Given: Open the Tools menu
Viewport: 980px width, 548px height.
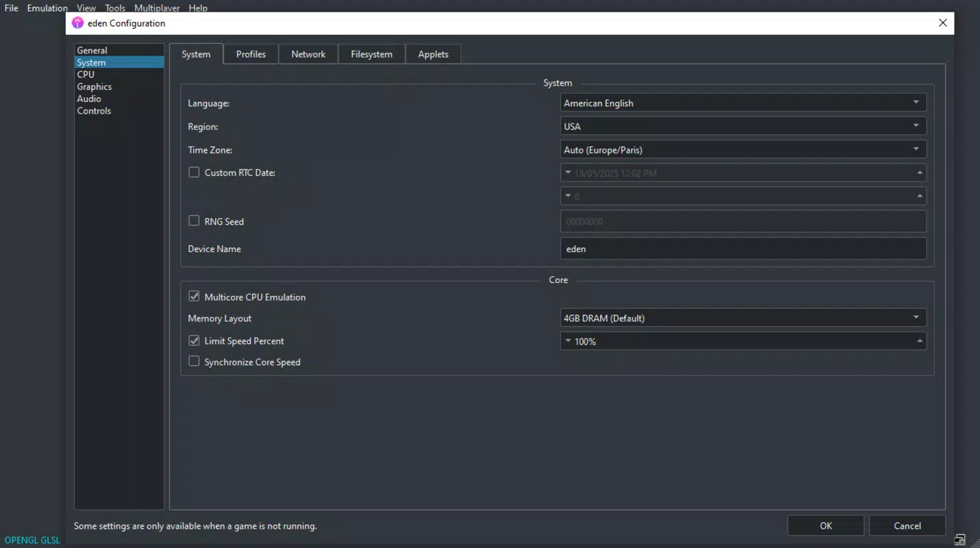Looking at the screenshot, I should (x=115, y=8).
